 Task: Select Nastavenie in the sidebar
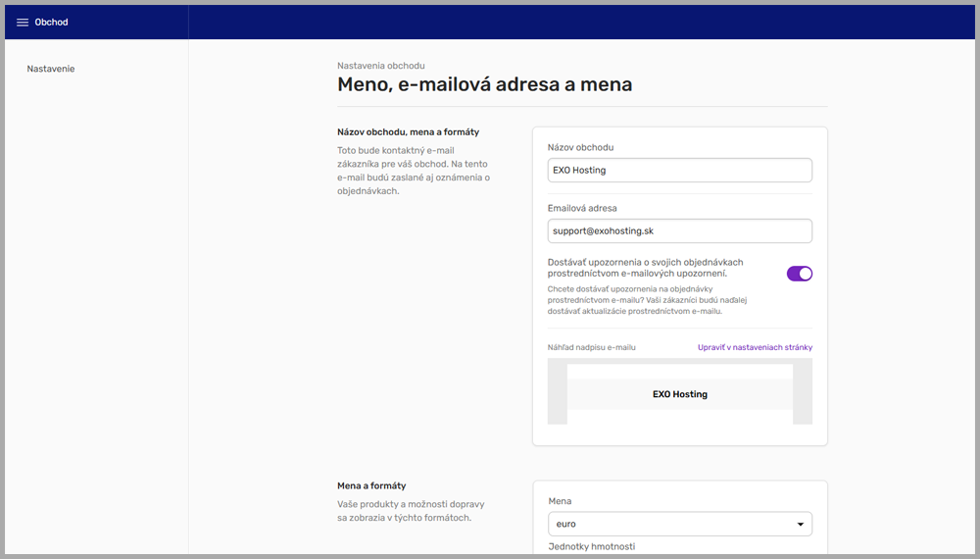[51, 69]
